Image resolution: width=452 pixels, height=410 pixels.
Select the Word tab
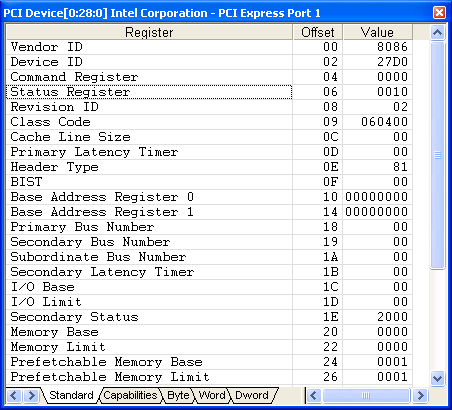212,395
